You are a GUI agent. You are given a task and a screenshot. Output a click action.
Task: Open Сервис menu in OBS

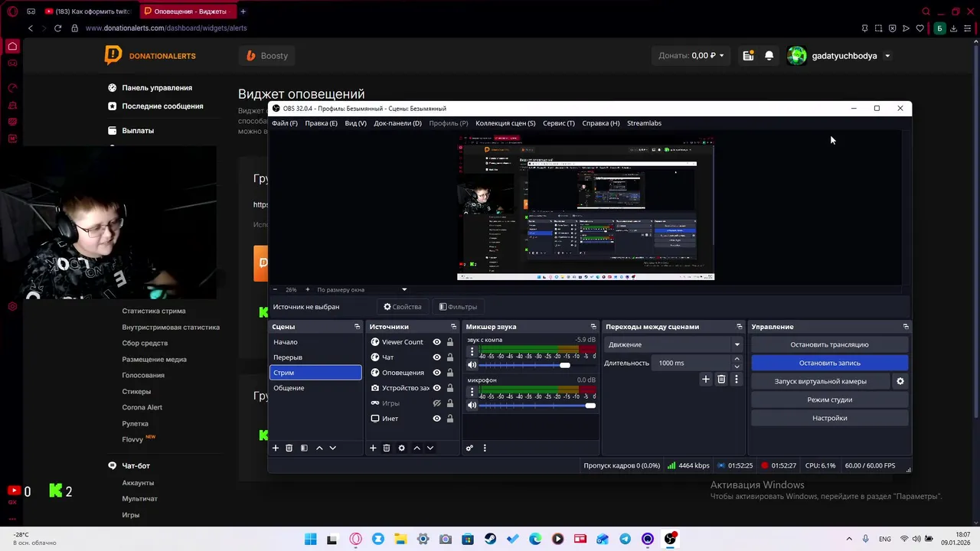(x=559, y=123)
